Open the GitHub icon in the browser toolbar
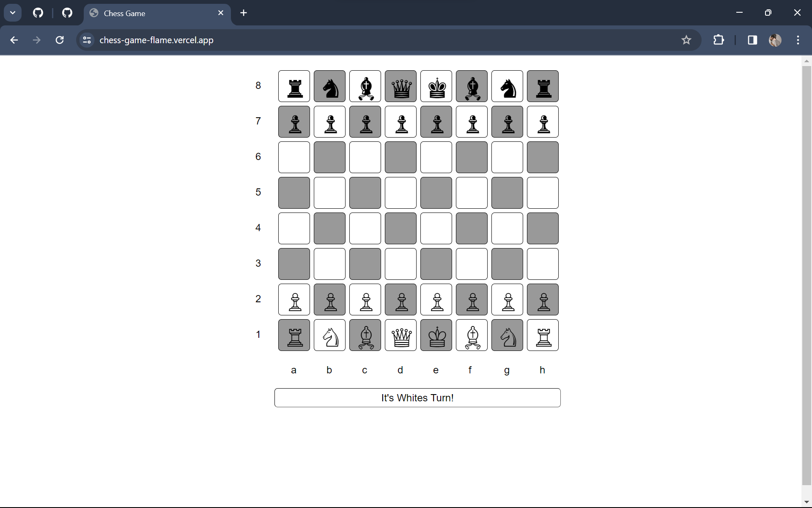 pos(38,13)
